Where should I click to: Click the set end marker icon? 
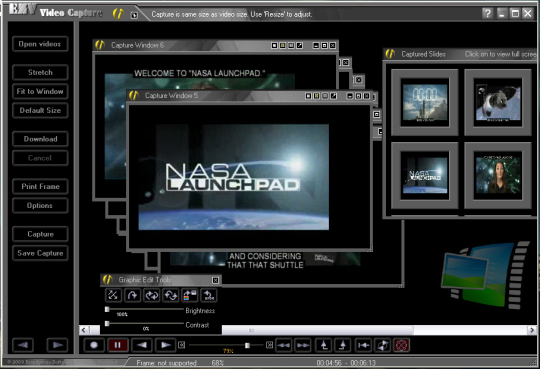[x=342, y=345]
